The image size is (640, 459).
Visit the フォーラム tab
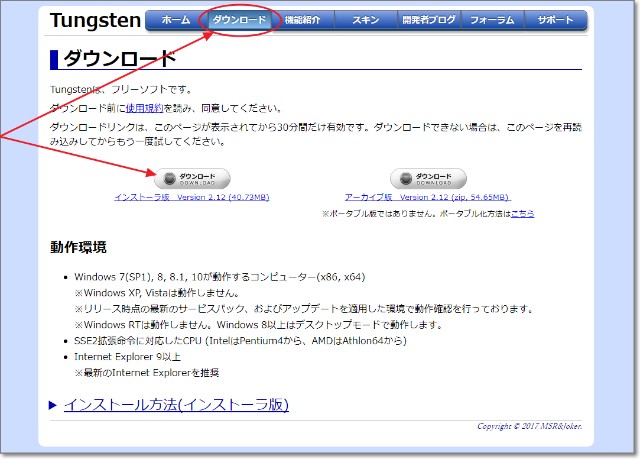pos(492,20)
